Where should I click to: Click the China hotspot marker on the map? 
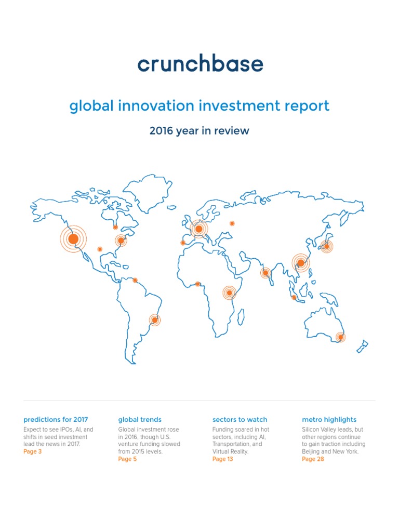[x=301, y=263]
